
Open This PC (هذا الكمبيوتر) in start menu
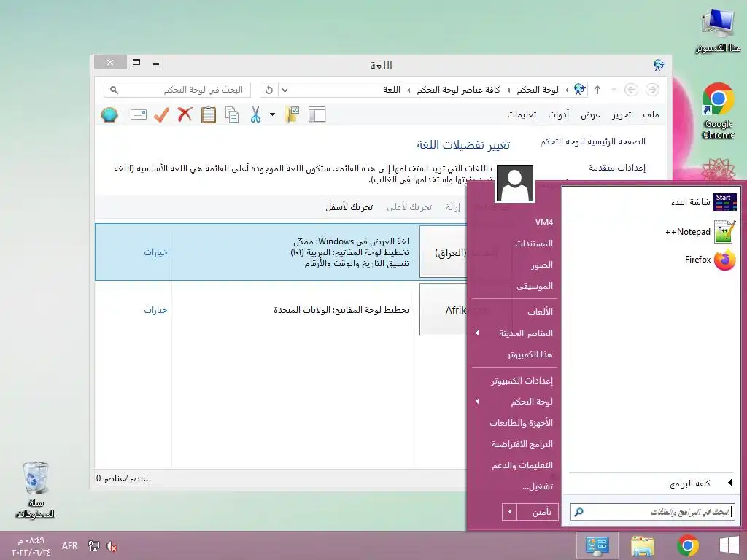(x=530, y=355)
